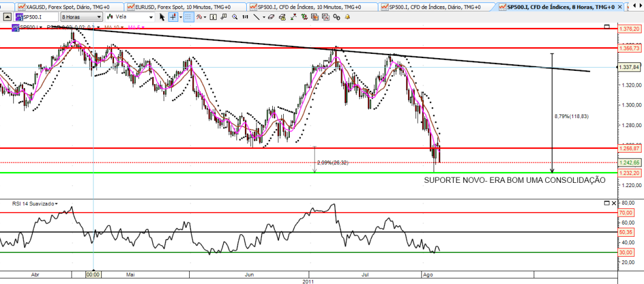The height and width of the screenshot is (284, 644).
Task: Click the collapse up-arrow button
Action: click(x=7, y=17)
